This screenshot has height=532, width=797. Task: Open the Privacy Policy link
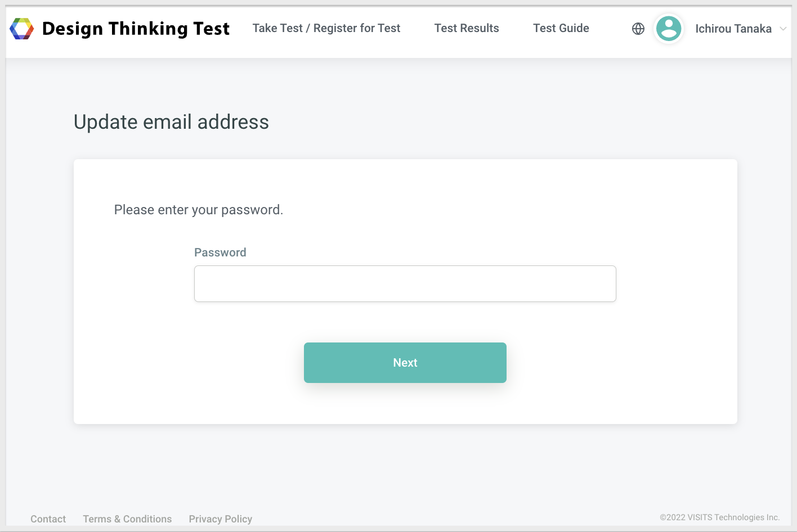tap(220, 519)
